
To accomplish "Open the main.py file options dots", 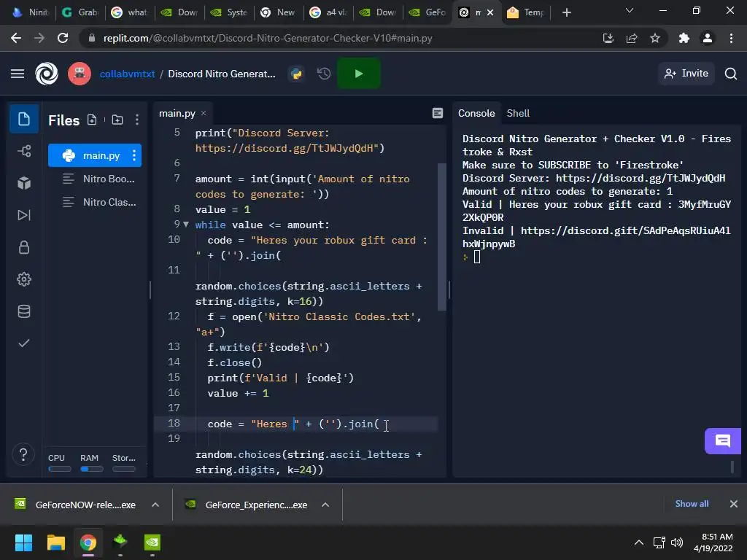I will [x=134, y=155].
